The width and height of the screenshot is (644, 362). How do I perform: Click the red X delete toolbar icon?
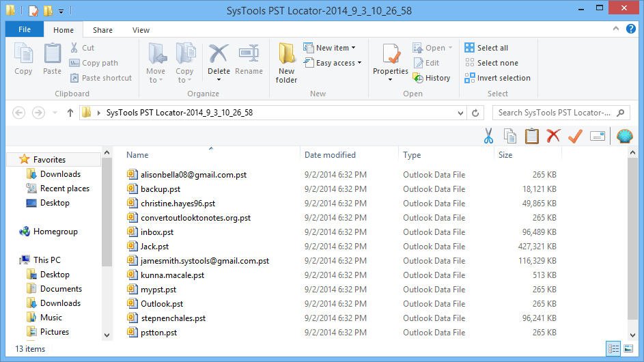click(x=553, y=136)
